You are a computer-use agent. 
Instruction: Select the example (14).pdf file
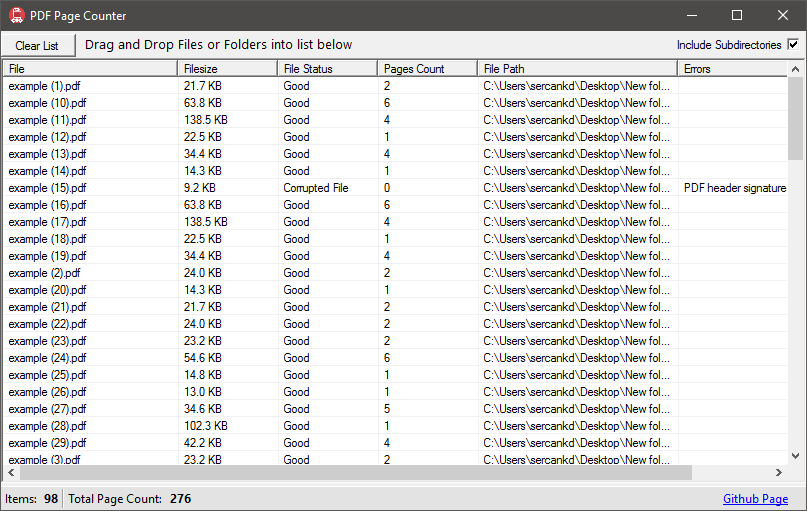click(x=47, y=171)
